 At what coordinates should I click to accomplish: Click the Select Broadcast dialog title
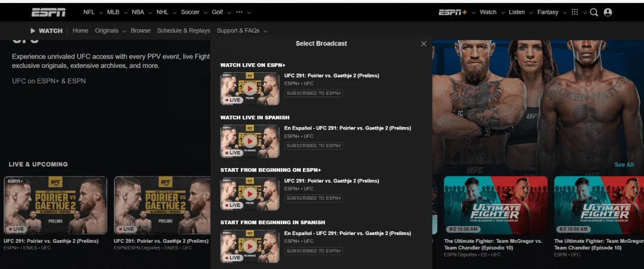tap(321, 44)
